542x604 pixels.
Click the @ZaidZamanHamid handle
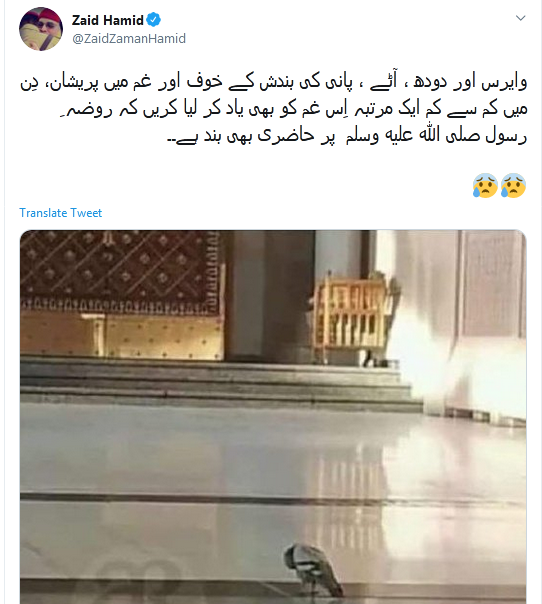129,39
